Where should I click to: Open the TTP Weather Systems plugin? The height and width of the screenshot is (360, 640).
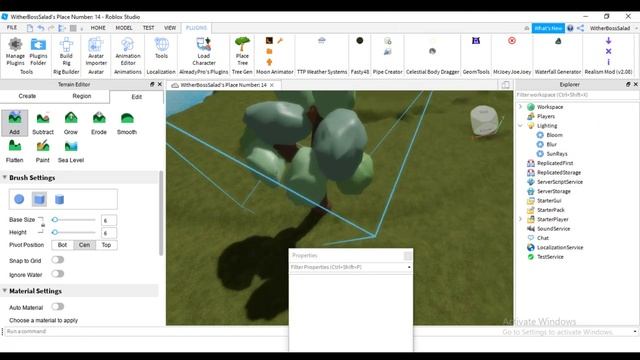coord(322,40)
